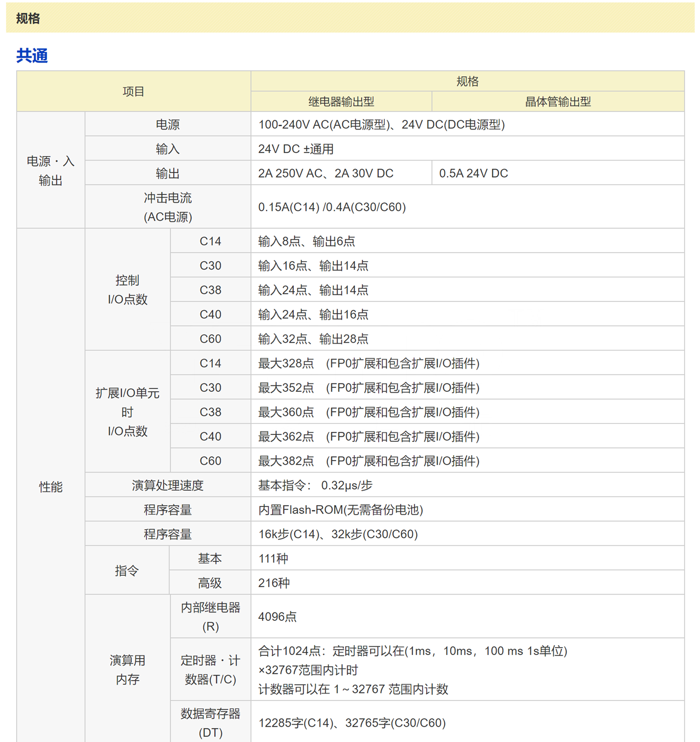
Task: Select the 216种 value
Action: click(467, 583)
